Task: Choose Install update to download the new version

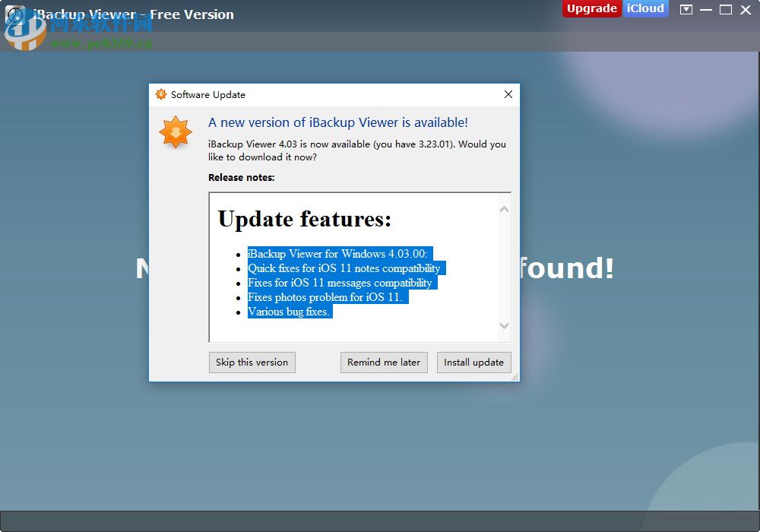Action: (x=474, y=363)
